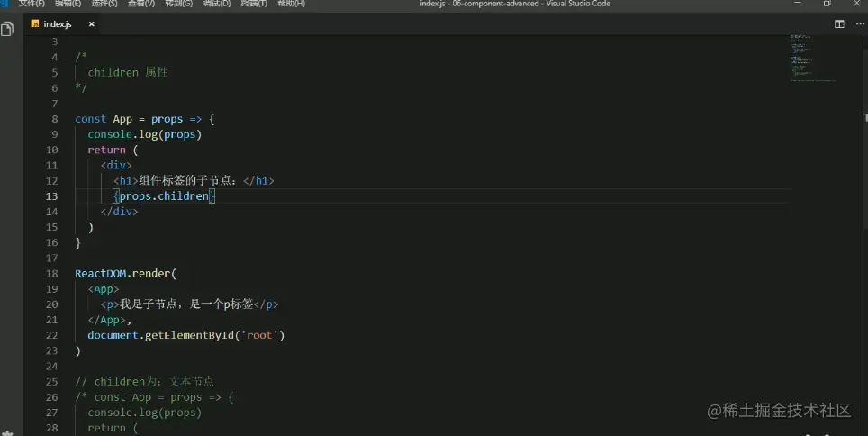Open the 文件(F) menu

32,4
